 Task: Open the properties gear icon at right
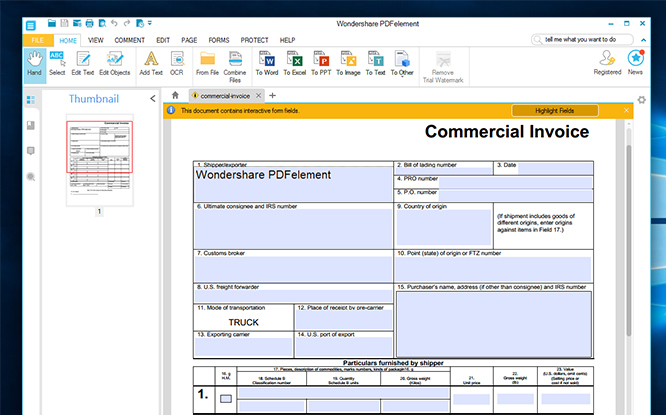pos(641,100)
